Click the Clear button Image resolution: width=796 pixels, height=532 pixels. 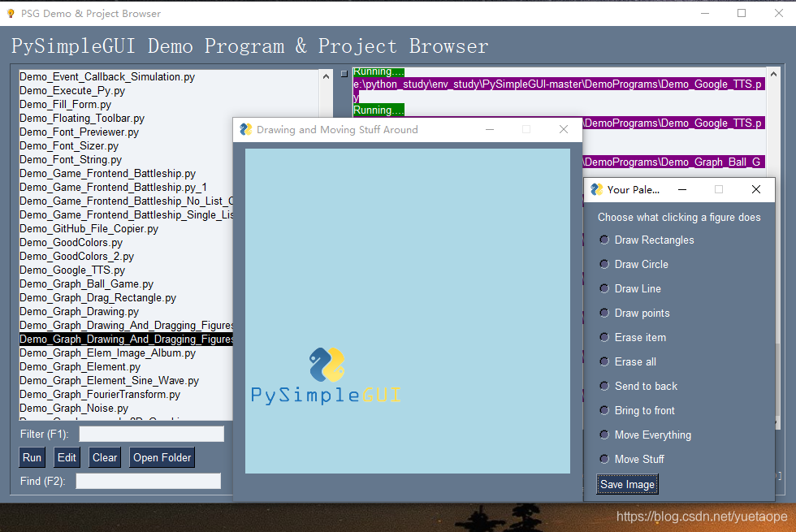coord(105,457)
